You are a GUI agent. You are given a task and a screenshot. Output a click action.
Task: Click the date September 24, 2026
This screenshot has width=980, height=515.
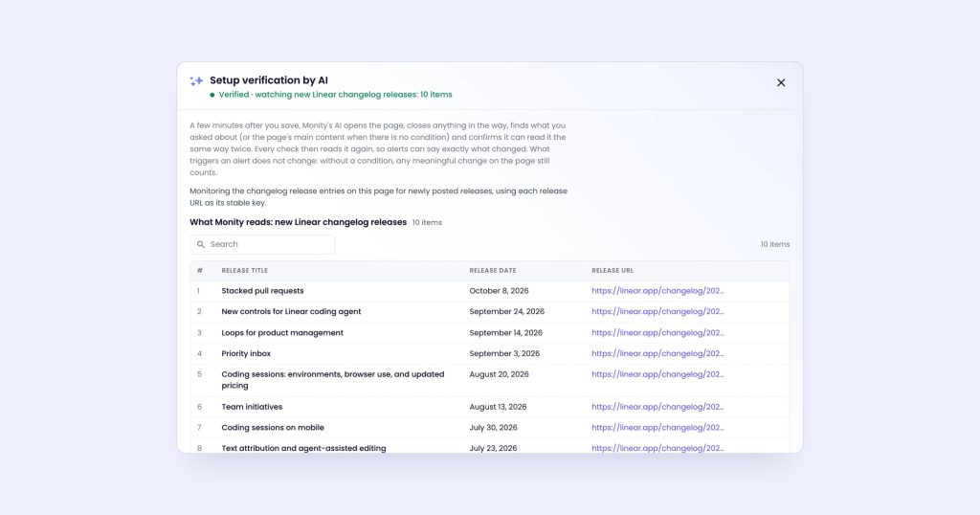(507, 311)
